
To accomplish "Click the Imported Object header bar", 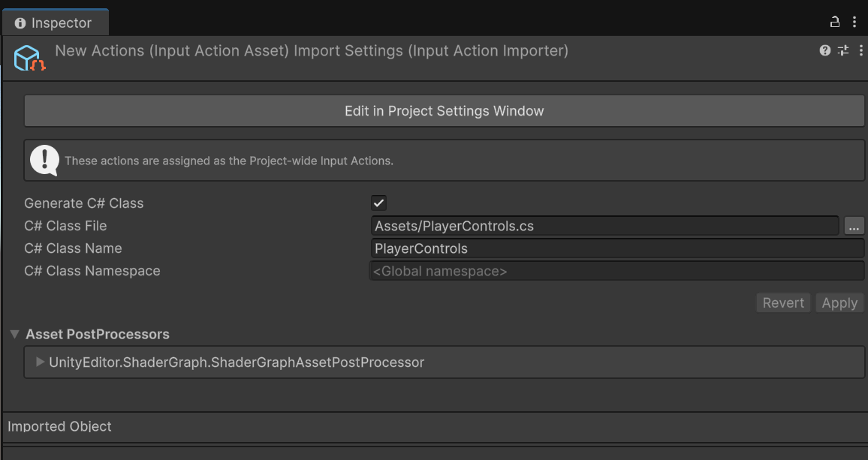I will 434,426.
